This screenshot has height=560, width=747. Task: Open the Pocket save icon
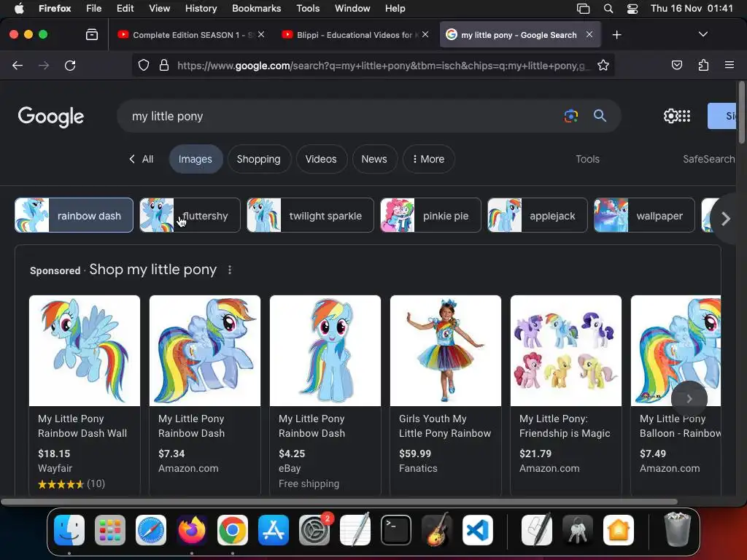tap(676, 65)
